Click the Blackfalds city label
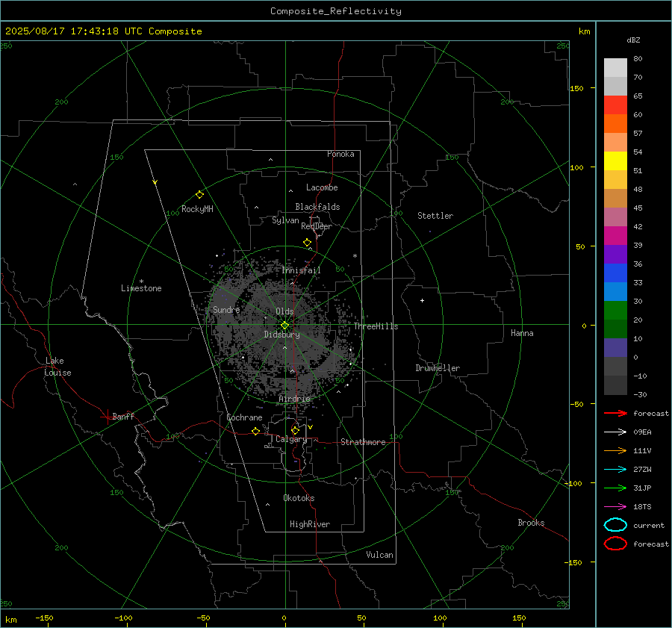This screenshot has width=672, height=628. tap(317, 207)
